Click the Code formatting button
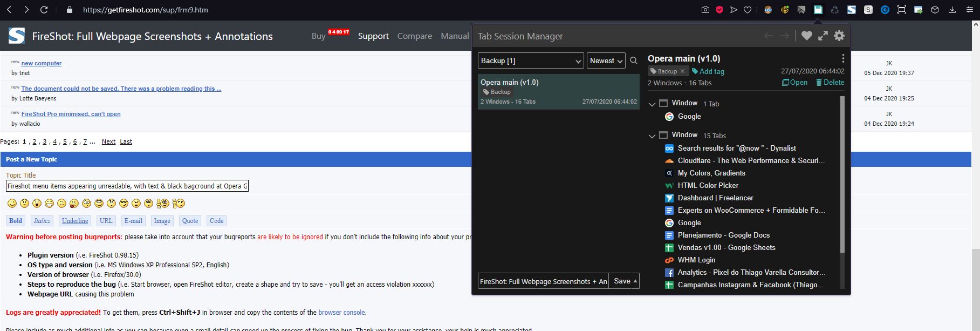 (217, 221)
